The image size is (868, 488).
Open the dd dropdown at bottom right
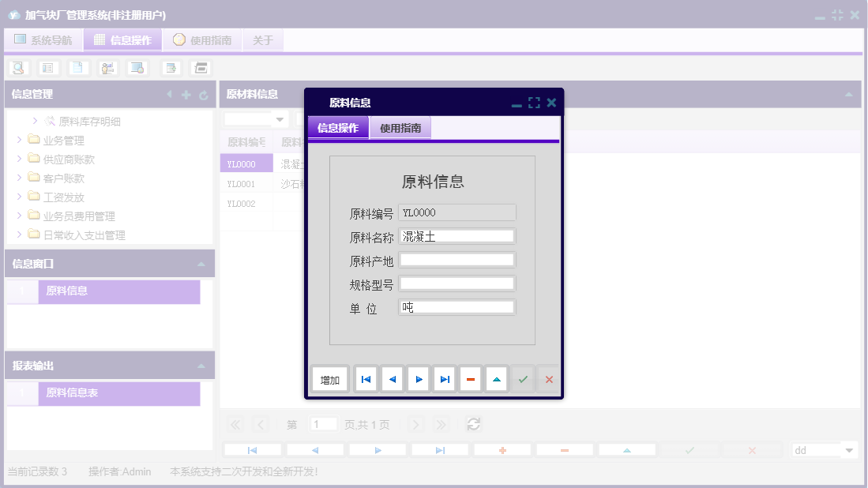pos(824,449)
